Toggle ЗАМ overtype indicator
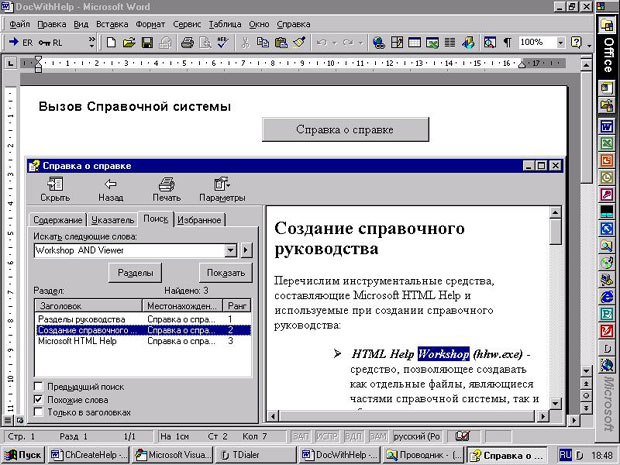Screen dimensions: 620x465 click(378, 436)
